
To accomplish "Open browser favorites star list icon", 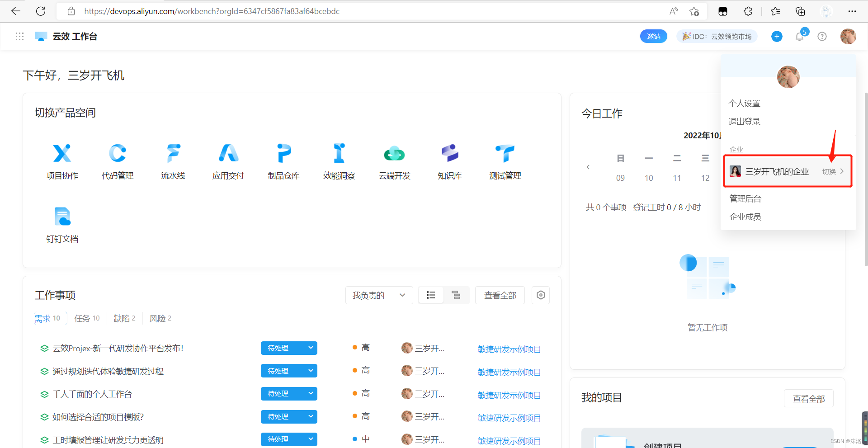I will (775, 11).
